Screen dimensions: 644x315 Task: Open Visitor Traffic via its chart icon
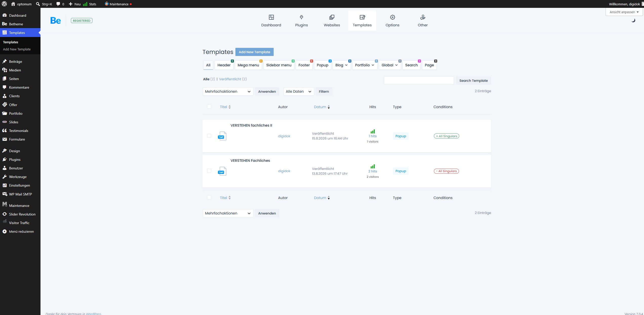pos(5,222)
